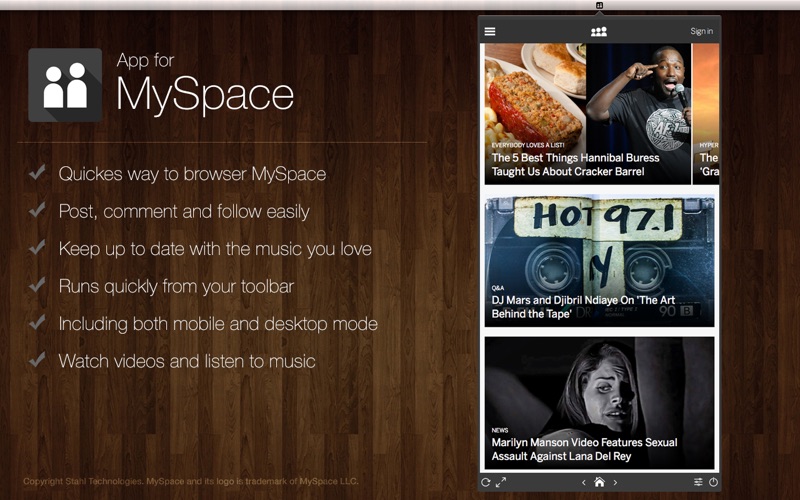Click the Sign in link
The image size is (800, 500).
(x=702, y=31)
